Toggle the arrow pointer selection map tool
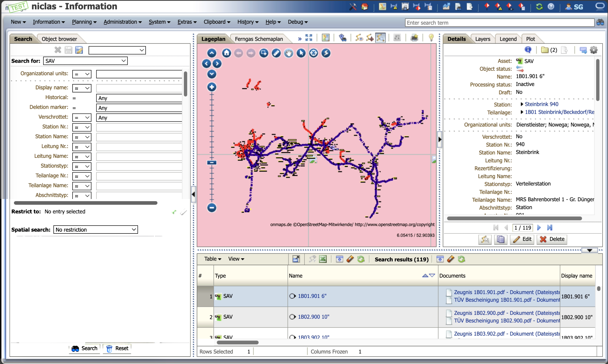 point(301,53)
